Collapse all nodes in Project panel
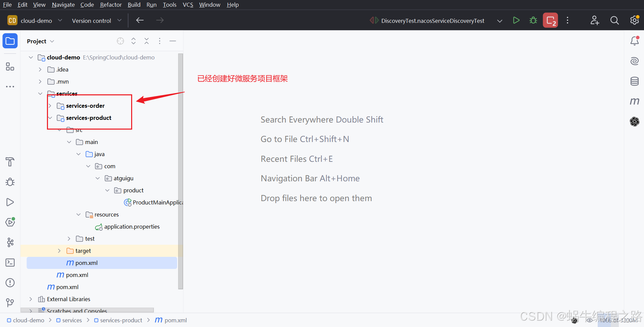 click(x=147, y=41)
